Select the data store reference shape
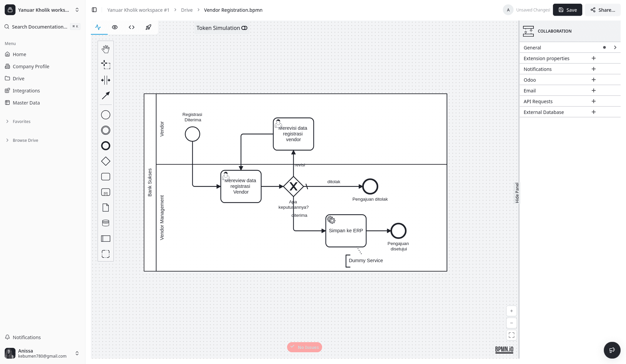Viewport: 626px width, 364px height. click(106, 223)
